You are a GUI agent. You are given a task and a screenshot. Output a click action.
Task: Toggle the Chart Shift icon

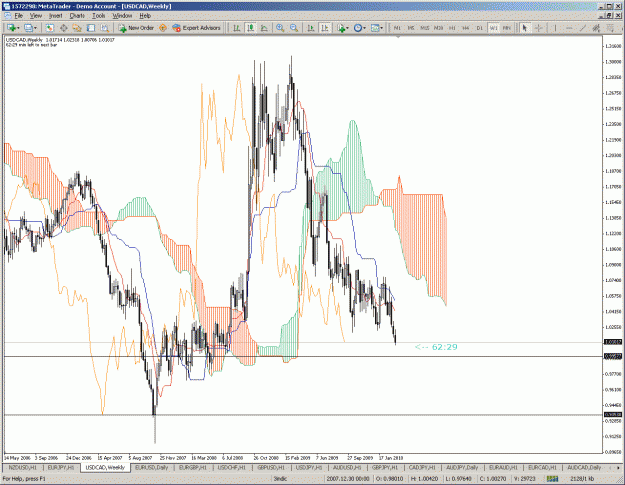point(325,28)
